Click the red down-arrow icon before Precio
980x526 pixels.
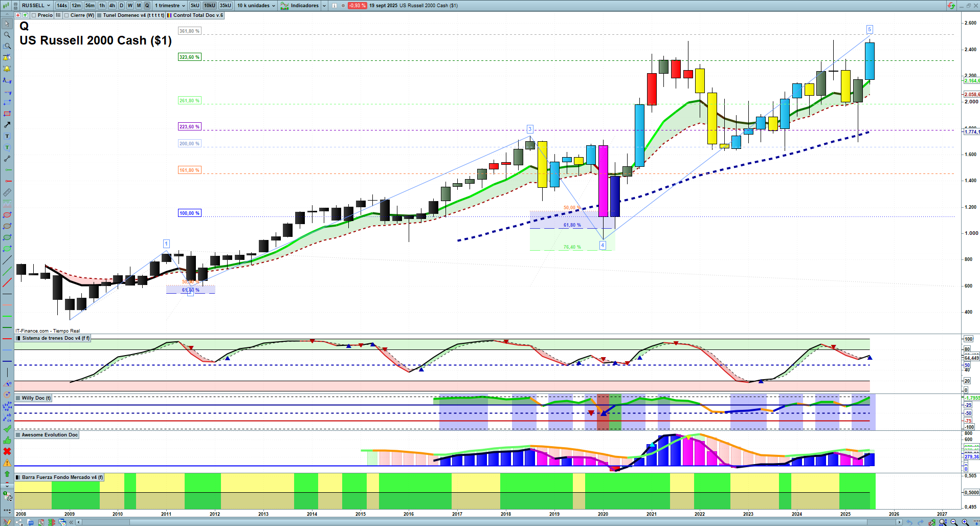tap(18, 15)
